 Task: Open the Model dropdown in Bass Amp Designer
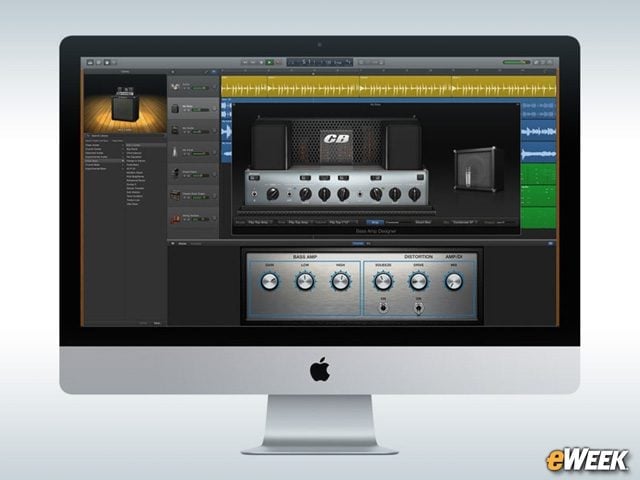(x=261, y=222)
